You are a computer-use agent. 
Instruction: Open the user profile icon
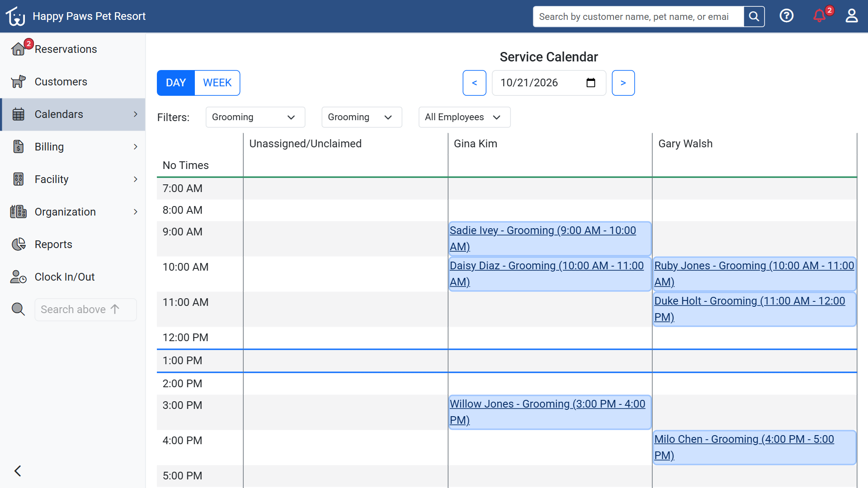click(x=852, y=16)
